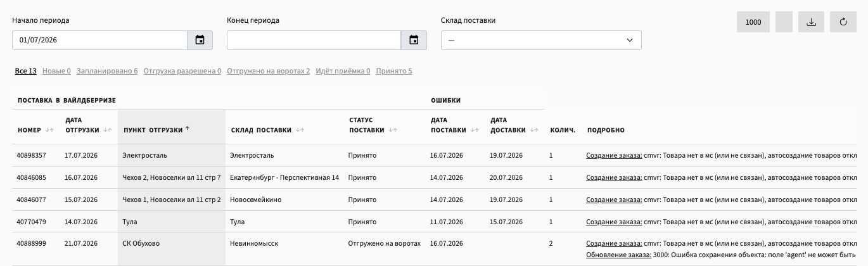The image size is (868, 266).
Task: Select the Отгрузка разрешена 0 tab
Action: tap(182, 71)
